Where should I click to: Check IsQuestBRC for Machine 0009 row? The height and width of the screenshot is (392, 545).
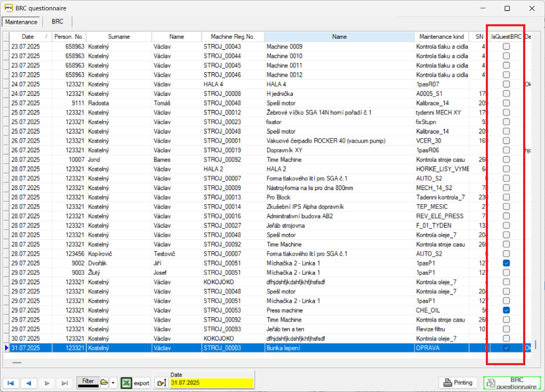tap(507, 46)
